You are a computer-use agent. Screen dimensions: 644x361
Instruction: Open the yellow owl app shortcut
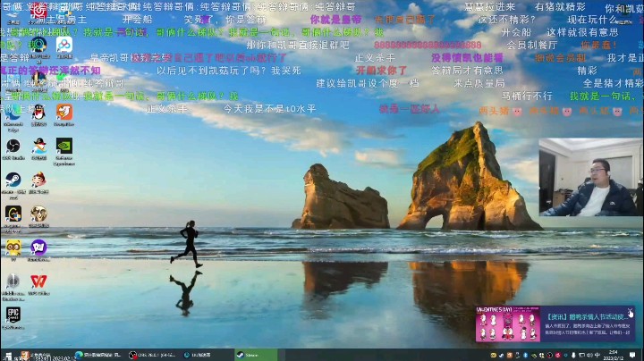pyautogui.click(x=13, y=250)
